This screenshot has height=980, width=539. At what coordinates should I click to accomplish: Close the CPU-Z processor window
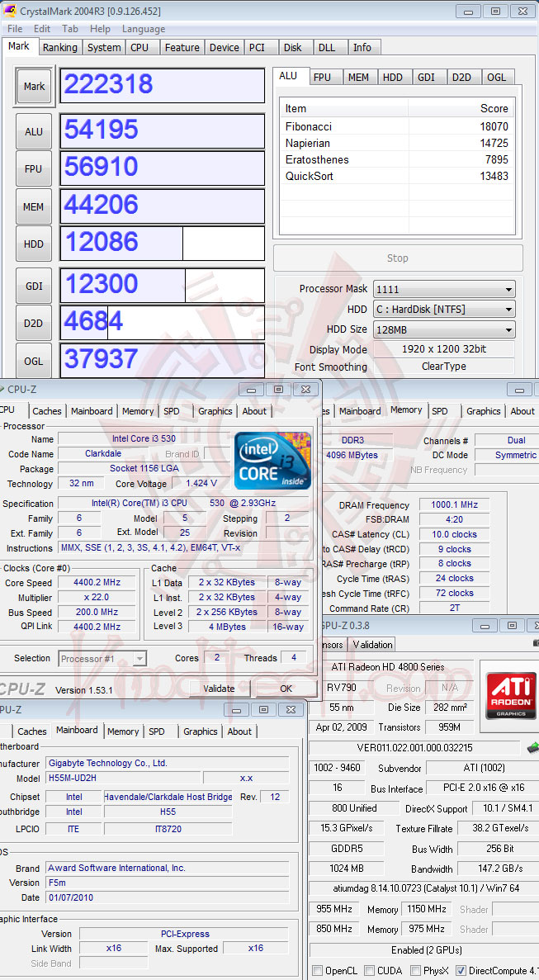305,390
